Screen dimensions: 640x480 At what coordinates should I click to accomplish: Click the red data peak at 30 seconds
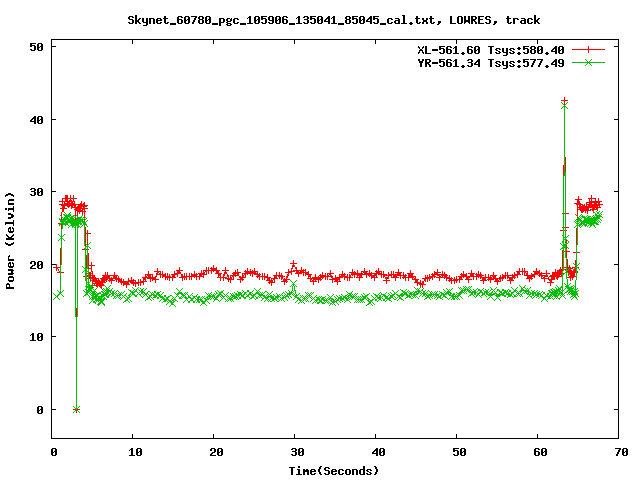pyautogui.click(x=293, y=264)
